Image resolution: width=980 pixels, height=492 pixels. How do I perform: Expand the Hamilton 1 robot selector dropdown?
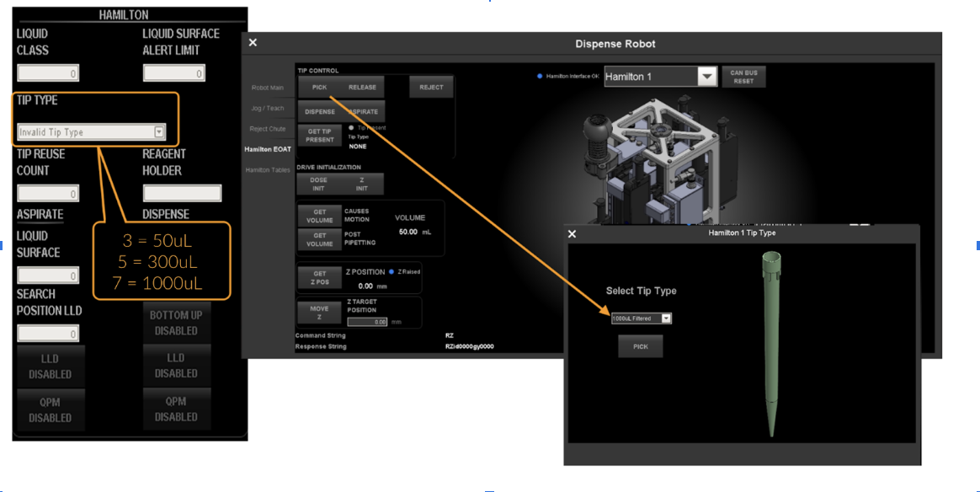tap(707, 77)
